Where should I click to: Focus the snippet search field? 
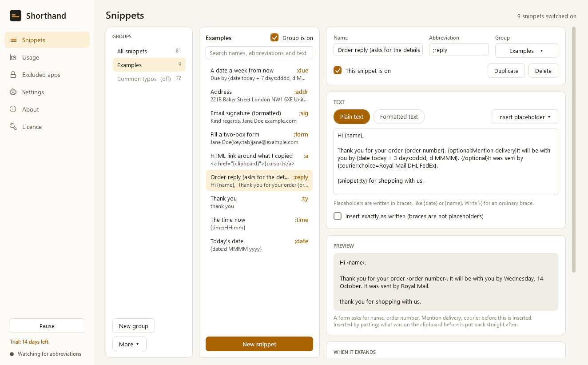pyautogui.click(x=259, y=53)
